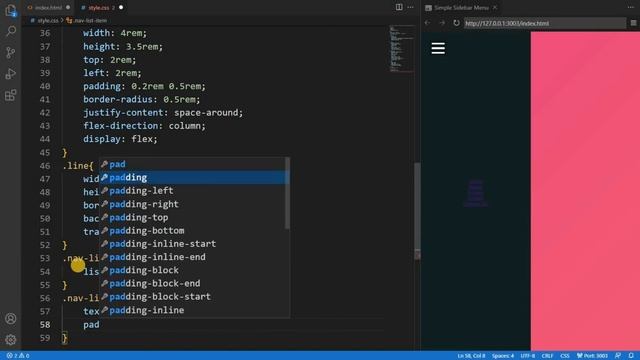
Task: Click the suggestion list scrollbar
Action: [287, 193]
